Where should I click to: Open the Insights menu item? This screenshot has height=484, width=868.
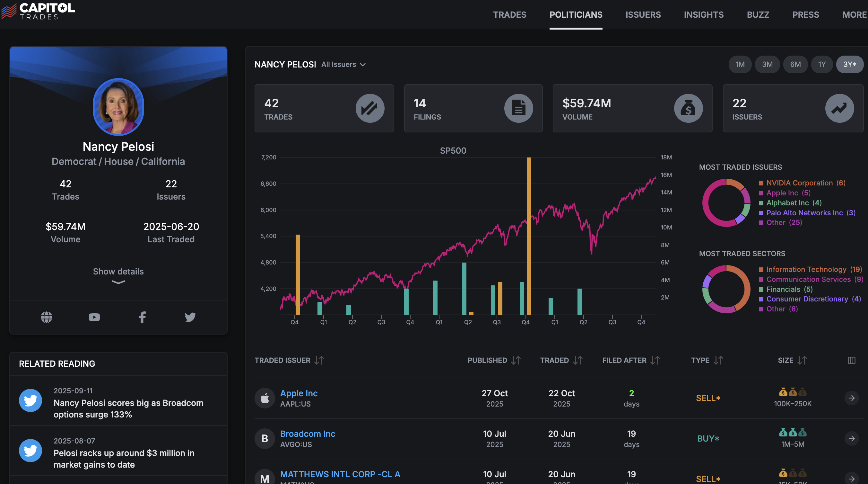pos(704,15)
